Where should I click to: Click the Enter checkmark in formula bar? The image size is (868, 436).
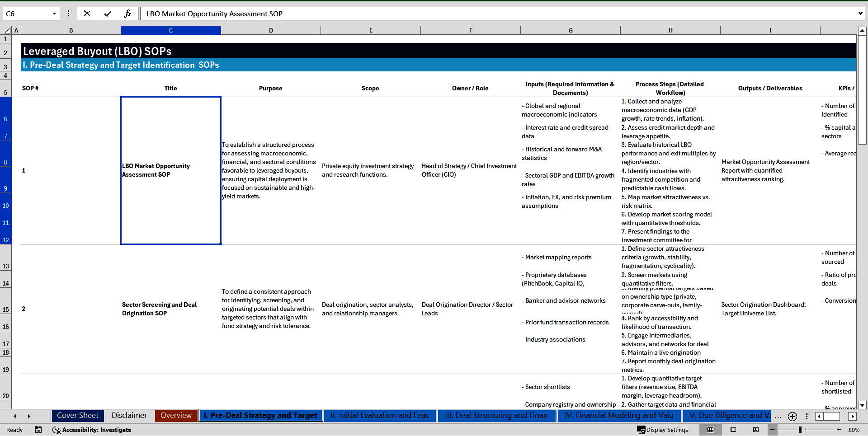pos(108,14)
